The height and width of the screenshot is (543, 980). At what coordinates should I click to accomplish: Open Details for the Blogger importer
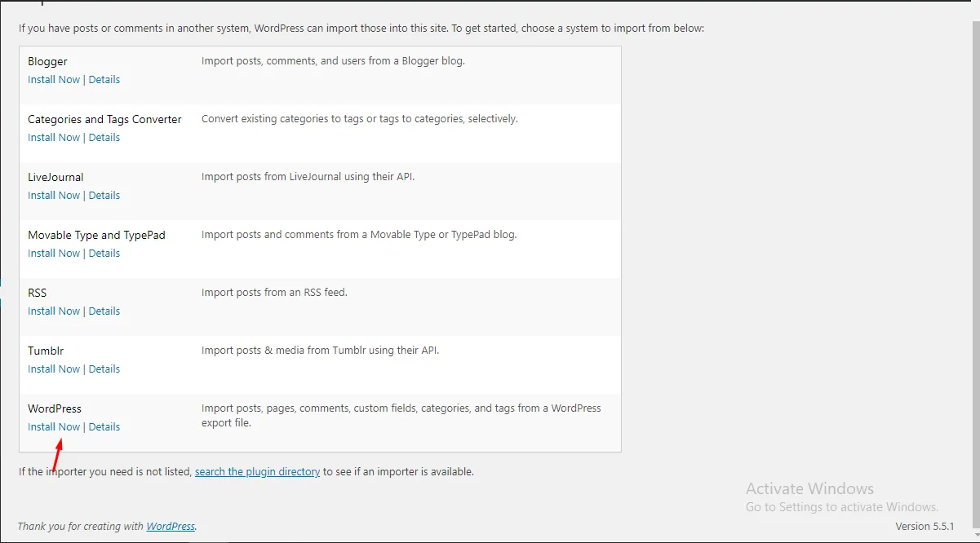point(104,80)
